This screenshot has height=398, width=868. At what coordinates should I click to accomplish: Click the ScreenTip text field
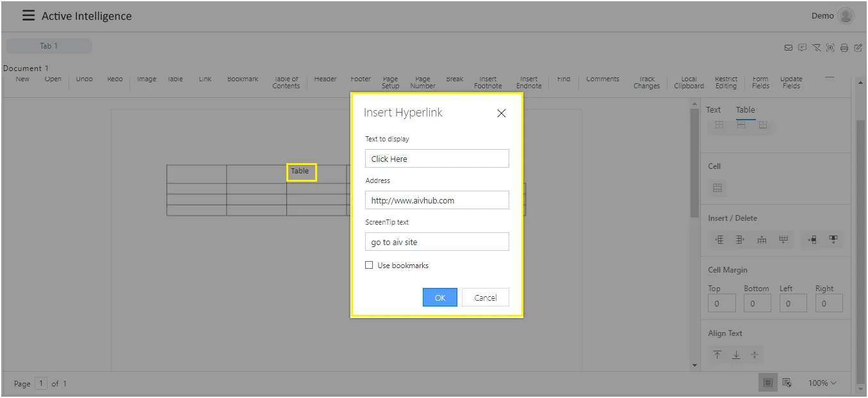tap(437, 242)
